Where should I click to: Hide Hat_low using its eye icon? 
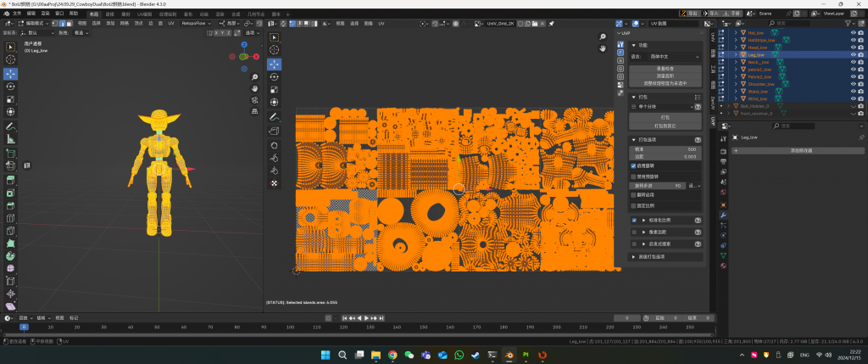click(852, 32)
